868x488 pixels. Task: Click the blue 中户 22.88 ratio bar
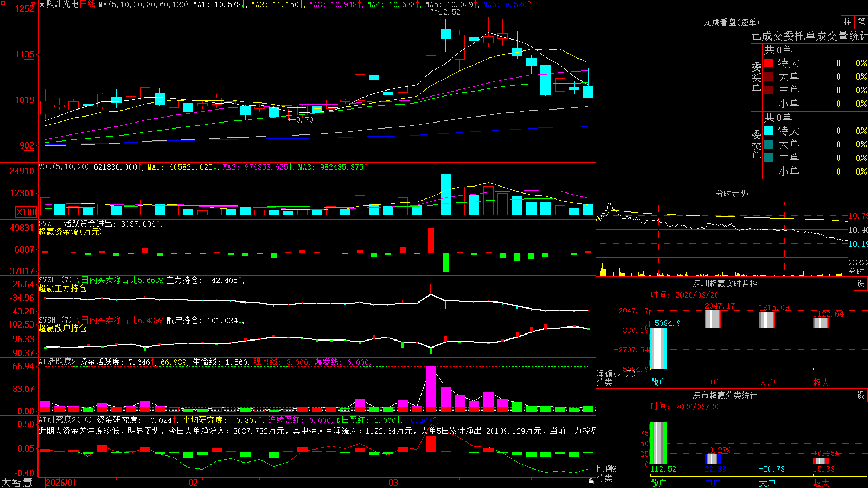click(x=713, y=459)
